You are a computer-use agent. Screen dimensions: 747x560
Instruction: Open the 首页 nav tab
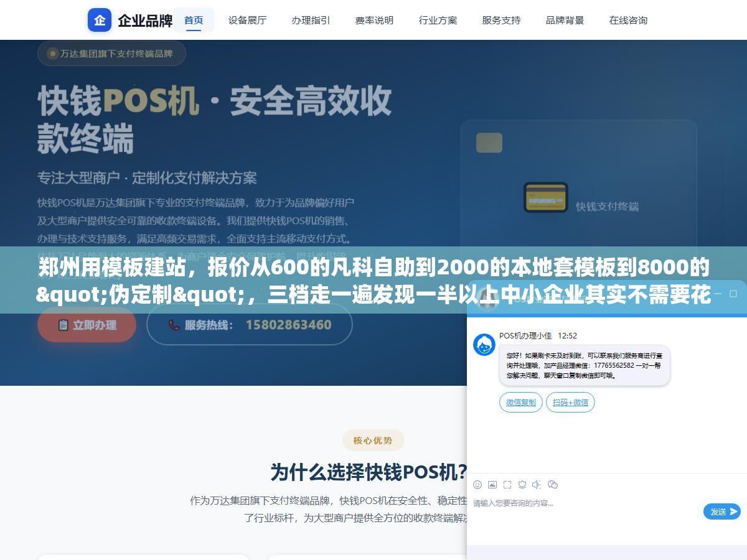(x=194, y=20)
